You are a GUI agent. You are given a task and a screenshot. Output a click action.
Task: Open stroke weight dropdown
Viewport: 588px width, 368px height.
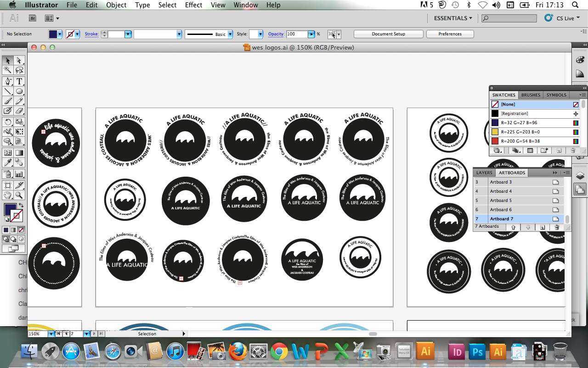coord(128,34)
